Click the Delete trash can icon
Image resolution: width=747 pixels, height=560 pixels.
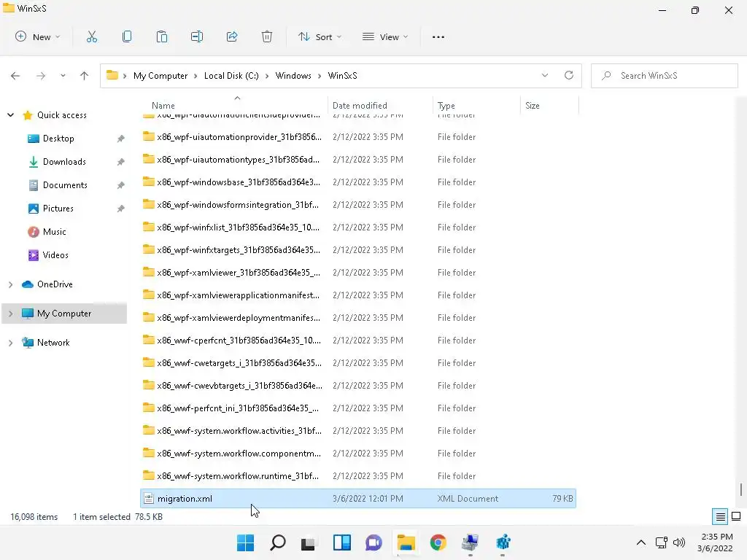coord(267,36)
